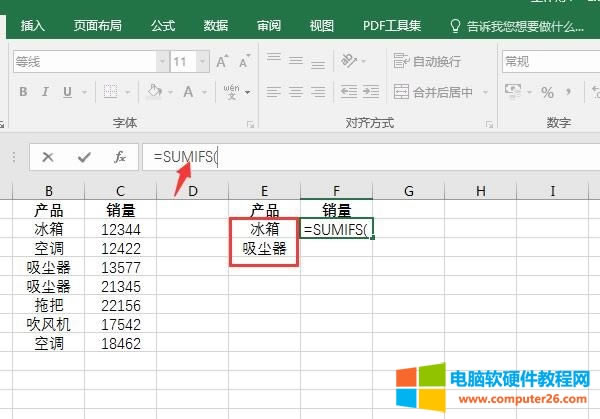
Task: Toggle italic formatting
Action: pyautogui.click(x=46, y=92)
